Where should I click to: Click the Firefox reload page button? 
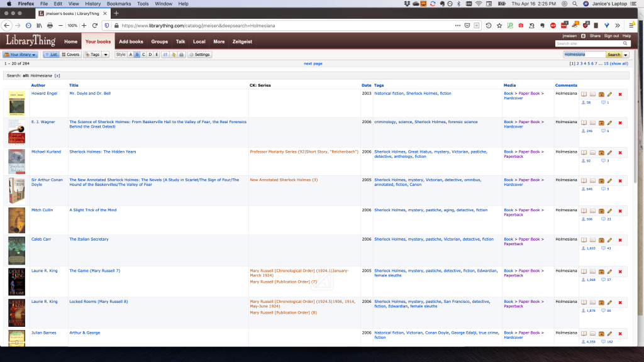click(94, 26)
